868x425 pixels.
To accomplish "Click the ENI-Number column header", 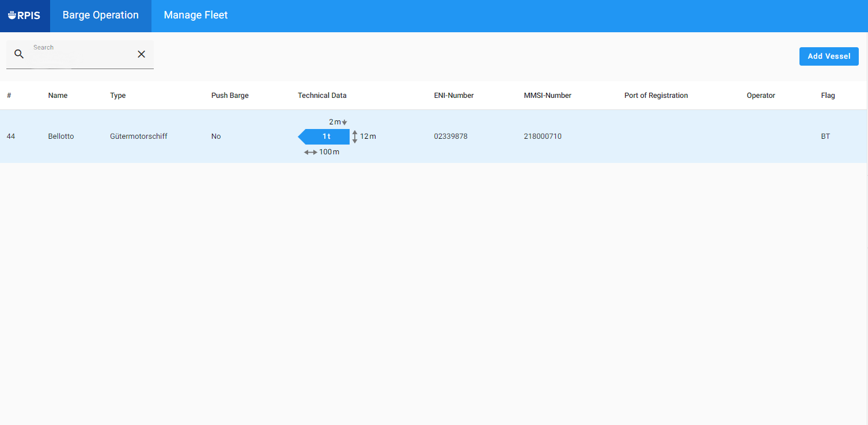I will (x=454, y=96).
